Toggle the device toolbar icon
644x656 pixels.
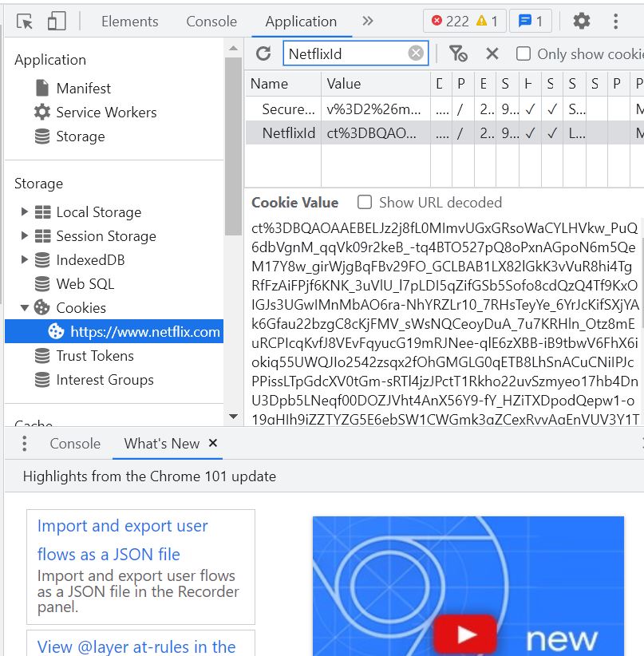pyautogui.click(x=56, y=22)
